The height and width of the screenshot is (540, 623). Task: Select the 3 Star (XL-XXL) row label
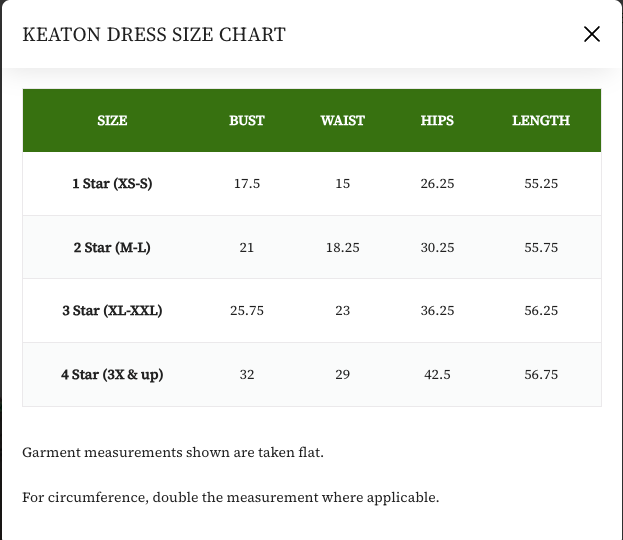112,311
